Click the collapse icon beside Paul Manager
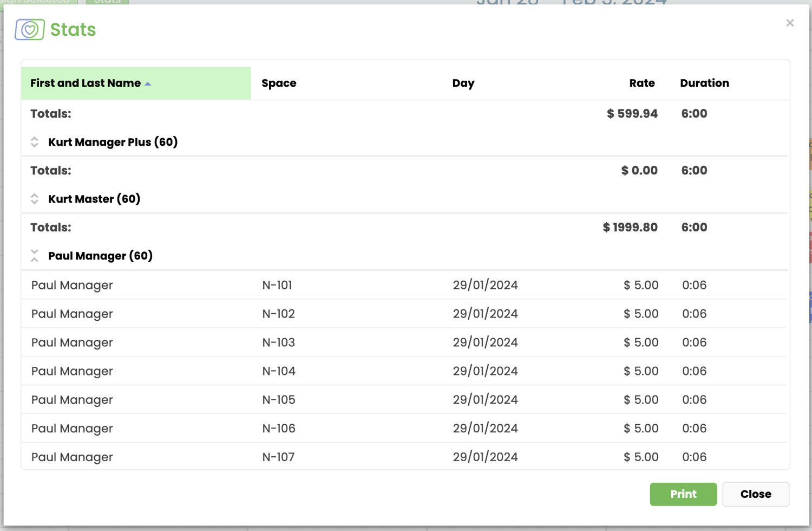812x531 pixels. point(34,255)
